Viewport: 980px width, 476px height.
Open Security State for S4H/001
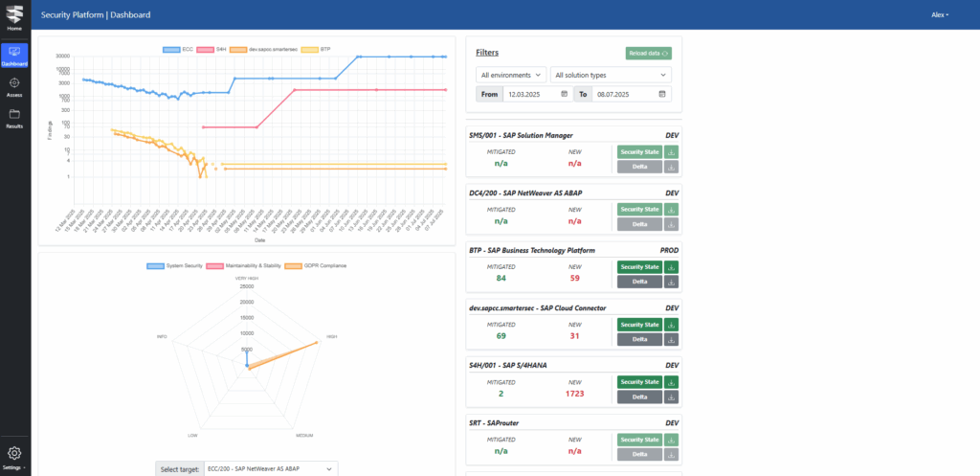click(639, 382)
